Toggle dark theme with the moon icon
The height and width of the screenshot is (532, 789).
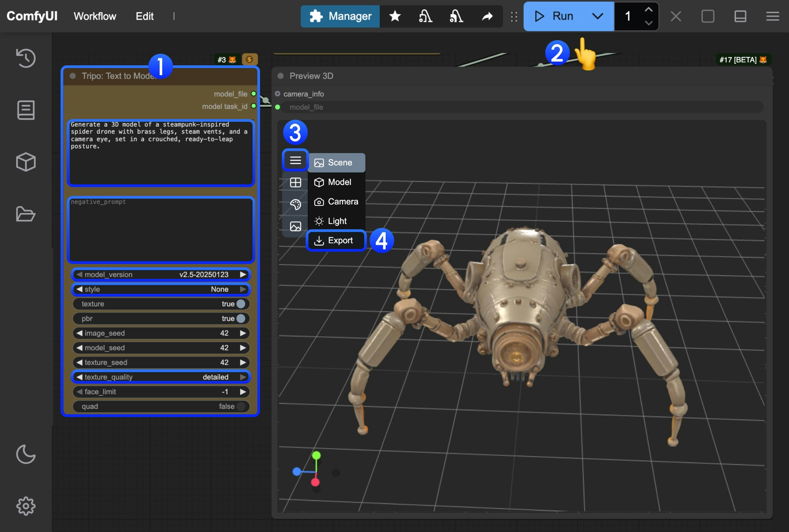(26, 454)
